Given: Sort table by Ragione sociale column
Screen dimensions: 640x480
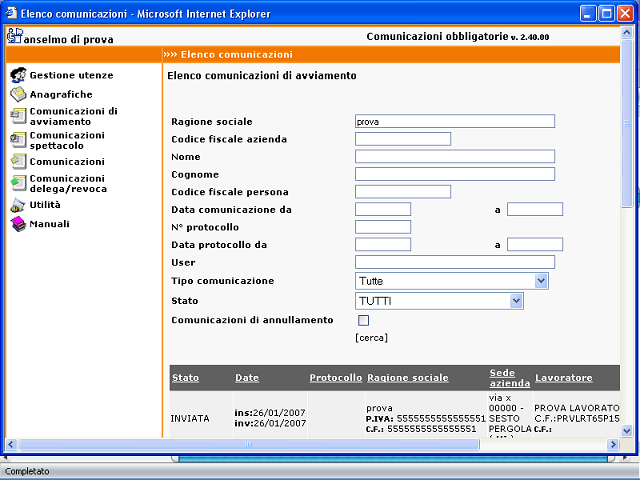Looking at the screenshot, I should click(408, 378).
